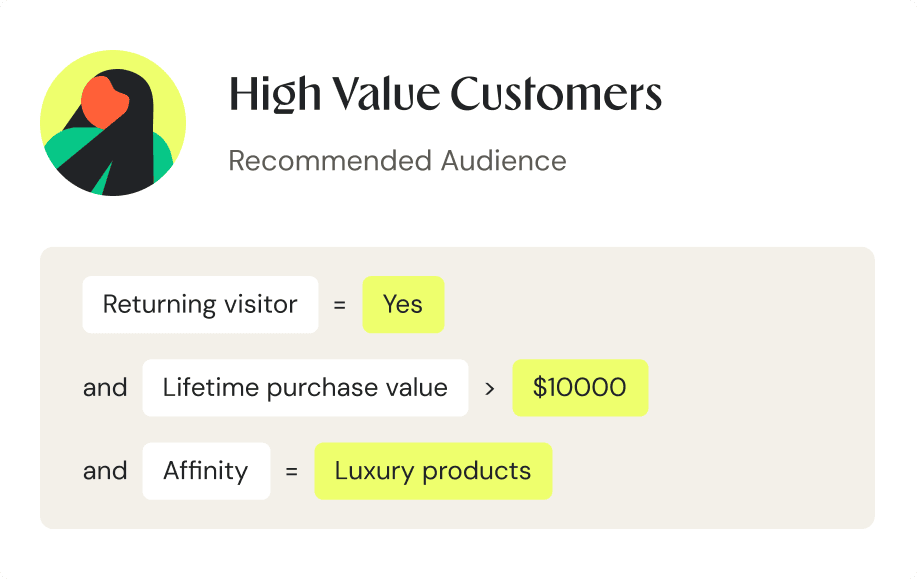Click the orange face of the avatar
This screenshot has width=918, height=580.
pyautogui.click(x=104, y=103)
